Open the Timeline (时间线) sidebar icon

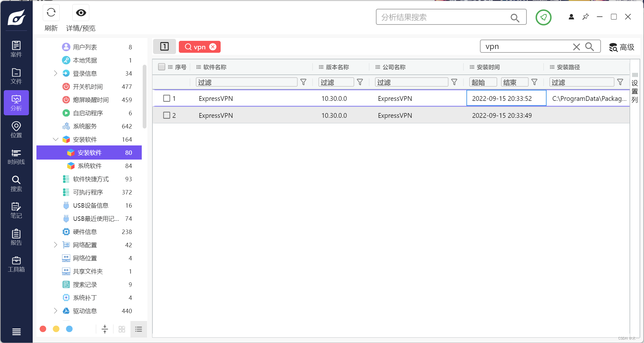tap(16, 157)
